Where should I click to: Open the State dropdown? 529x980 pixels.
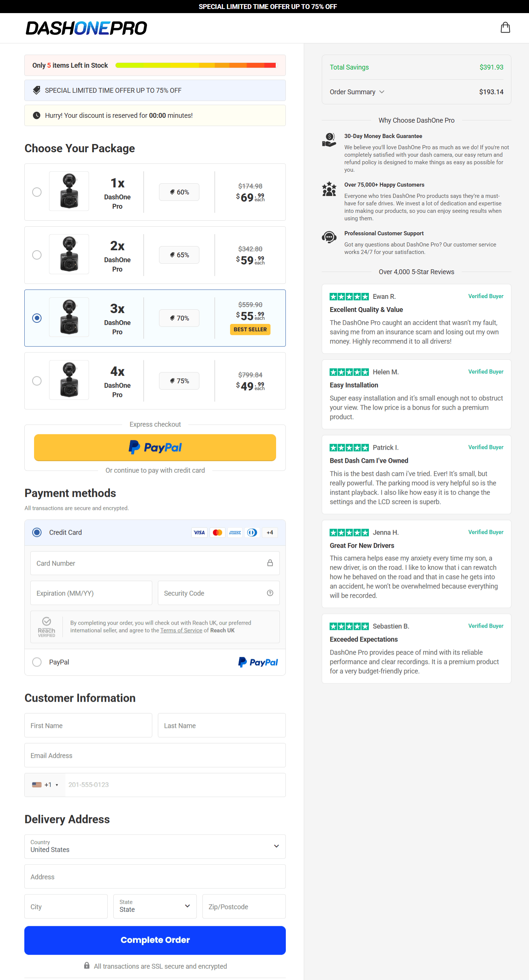[155, 906]
